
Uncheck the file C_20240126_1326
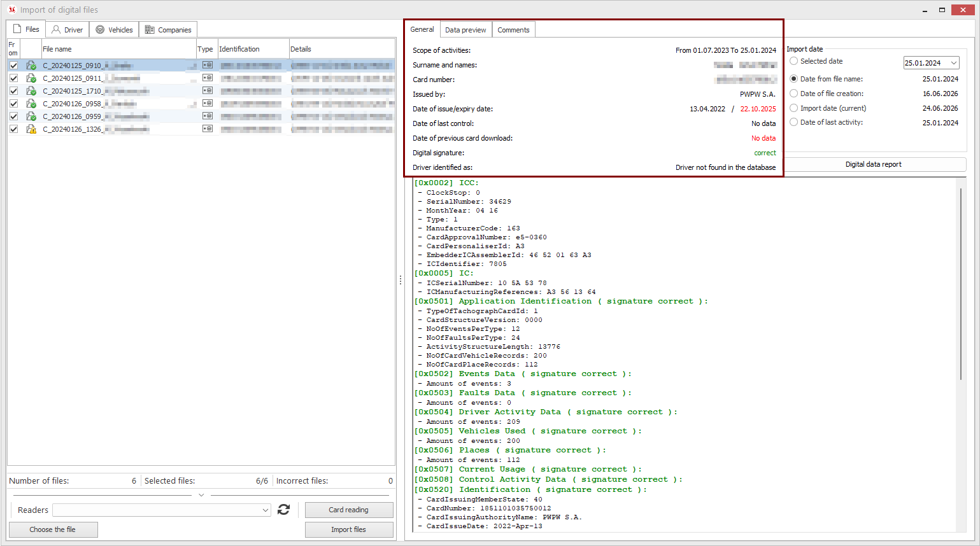pyautogui.click(x=13, y=129)
